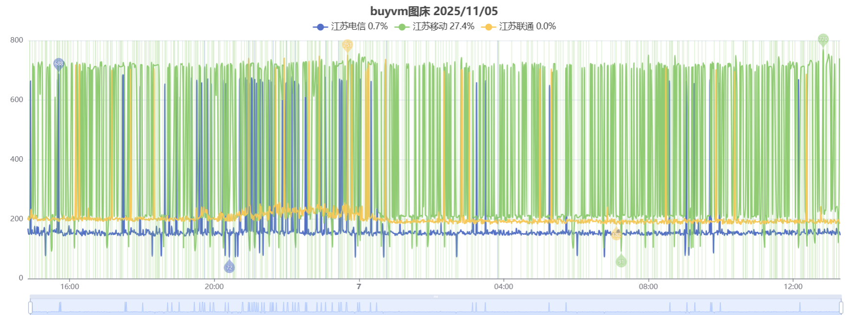Click the bold 7 date label on x-axis
Screen dimensions: 868x315
coord(359,287)
